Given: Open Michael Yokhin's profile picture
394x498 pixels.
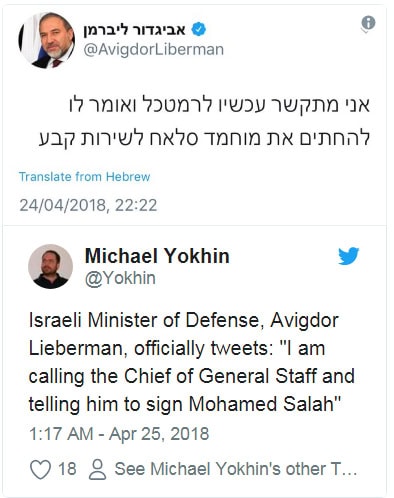Looking at the screenshot, I should point(50,266).
